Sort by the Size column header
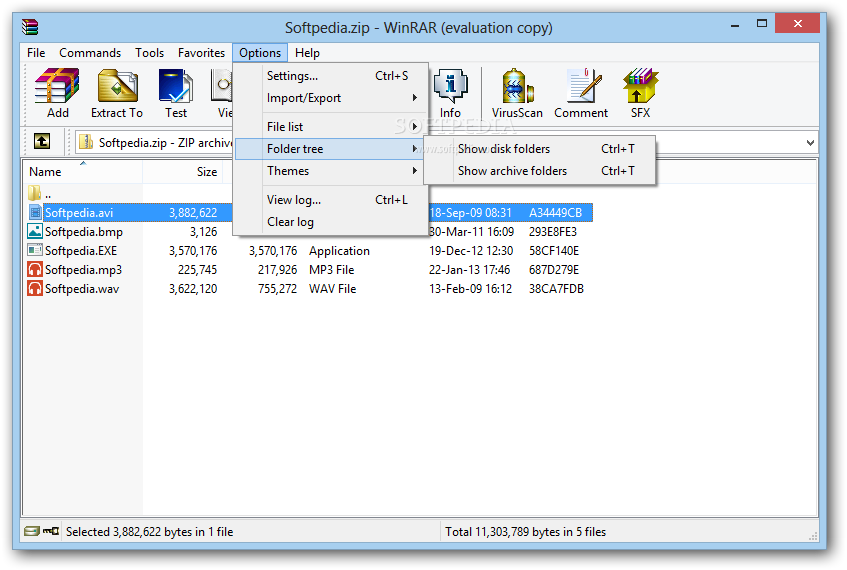 pyautogui.click(x=183, y=171)
